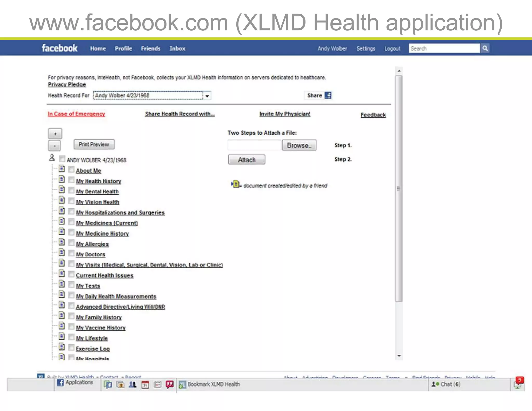
Task: Click document icon beside My Hospitalizations and Surgeries
Action: point(62,211)
